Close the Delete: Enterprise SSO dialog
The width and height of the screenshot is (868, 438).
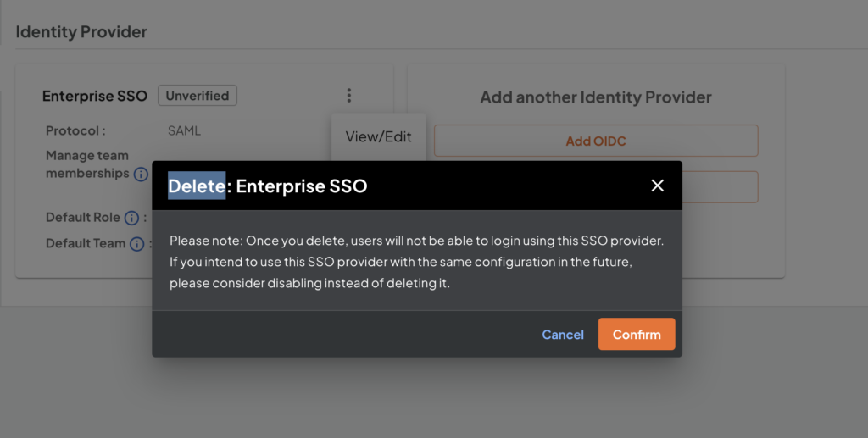pos(657,186)
